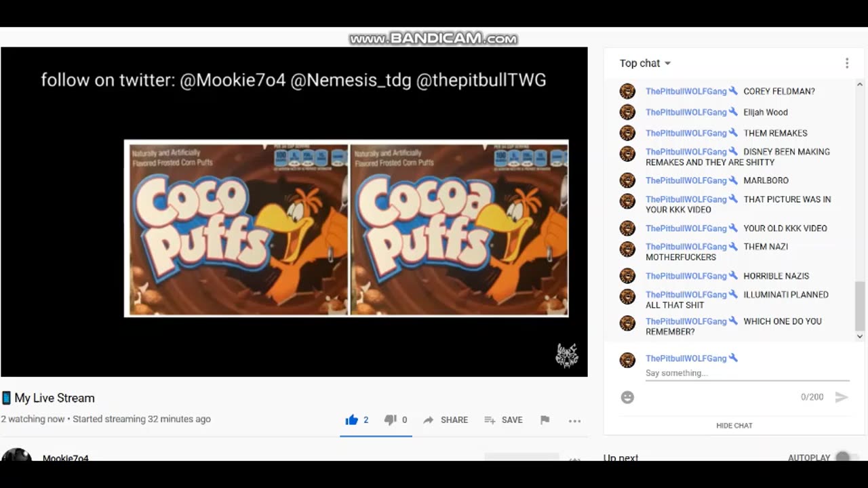Grab the chat scrollbar thumb
Image resolution: width=868 pixels, height=488 pixels.
[x=860, y=306]
